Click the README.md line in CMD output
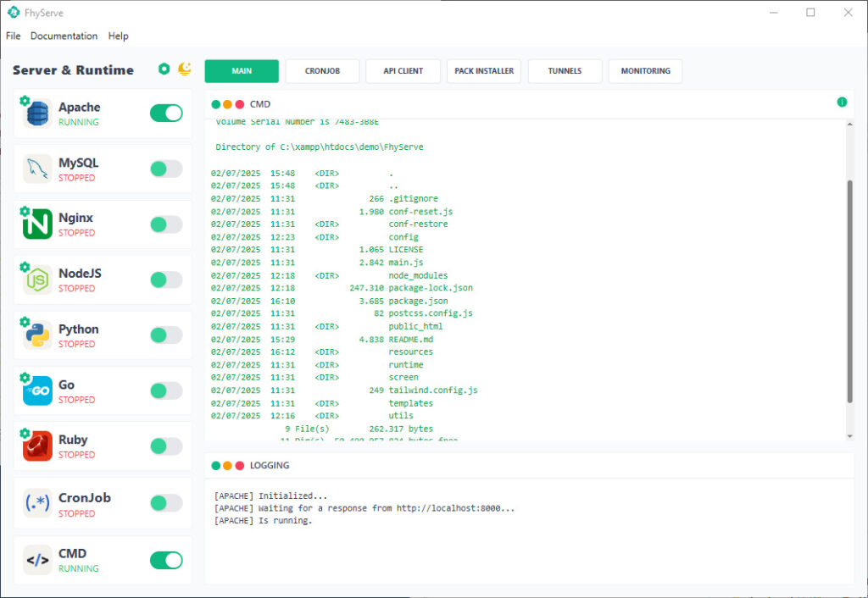This screenshot has height=598, width=868. pyautogui.click(x=321, y=339)
